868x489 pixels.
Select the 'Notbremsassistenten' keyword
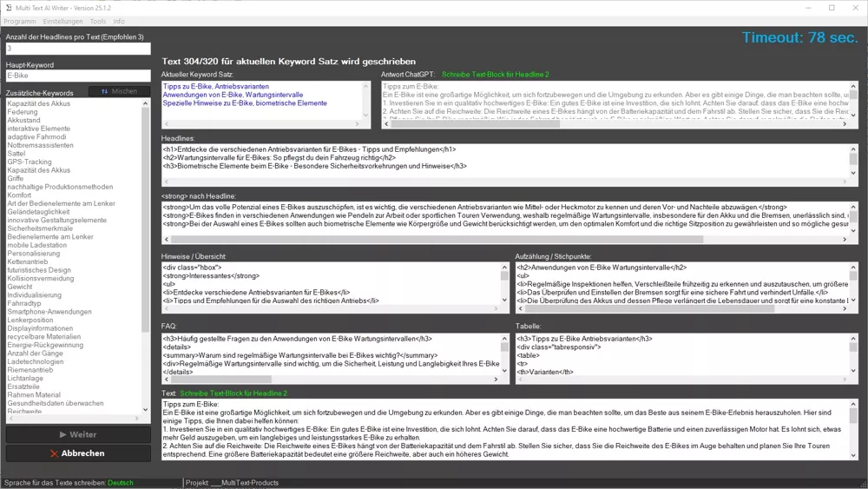[x=41, y=145]
